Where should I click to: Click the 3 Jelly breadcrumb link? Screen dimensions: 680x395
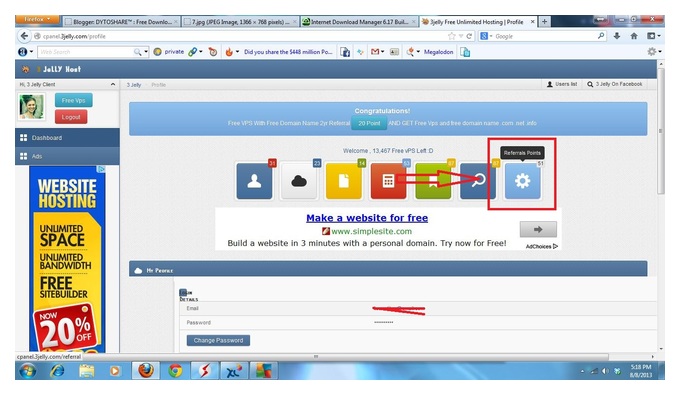(x=134, y=85)
